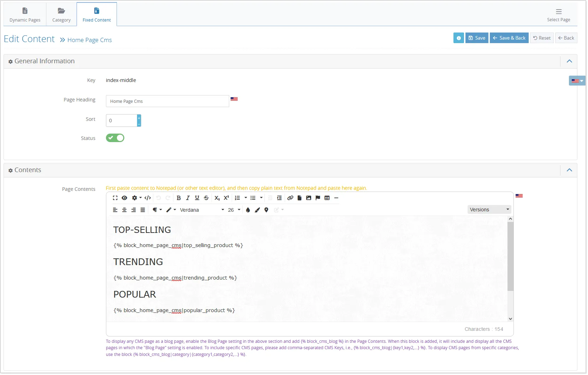588x375 pixels.
Task: Open the Select Page menu
Action: tap(559, 15)
